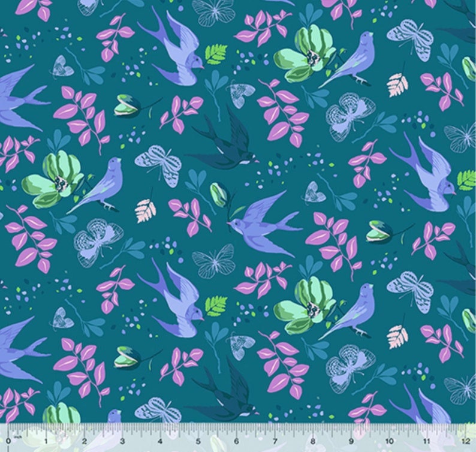Click the bright green fern leaf at the right edge

tap(466, 179)
